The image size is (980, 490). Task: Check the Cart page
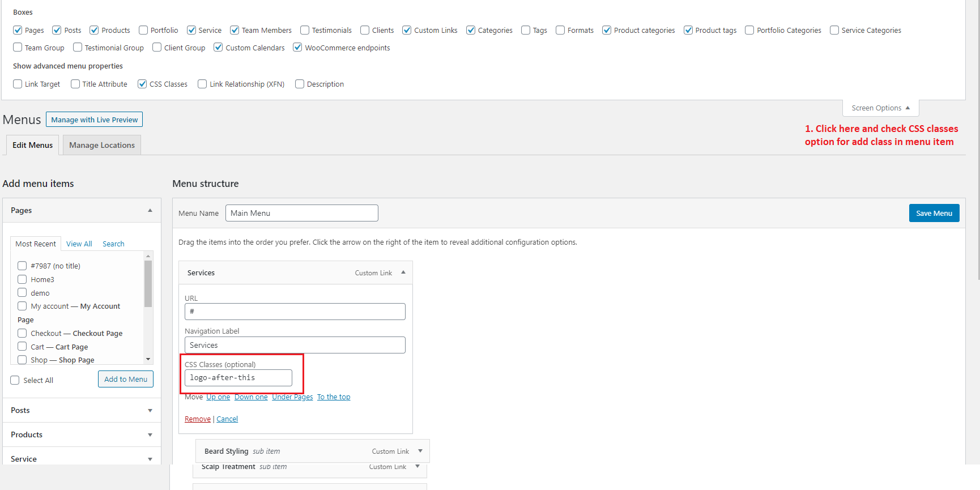(22, 346)
